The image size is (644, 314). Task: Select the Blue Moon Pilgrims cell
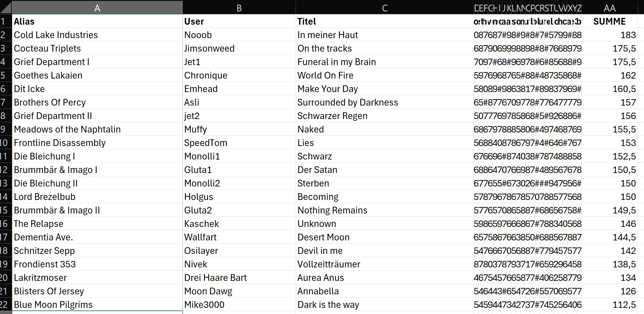97,304
